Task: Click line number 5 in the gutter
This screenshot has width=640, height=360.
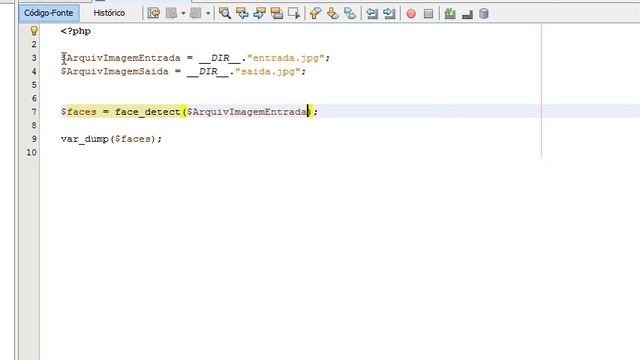Action: tap(34, 85)
